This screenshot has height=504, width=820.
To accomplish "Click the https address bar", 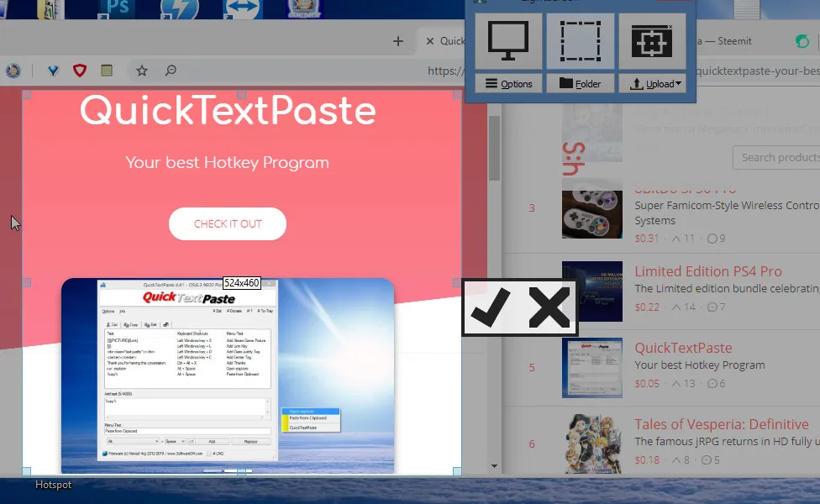I will pyautogui.click(x=445, y=71).
